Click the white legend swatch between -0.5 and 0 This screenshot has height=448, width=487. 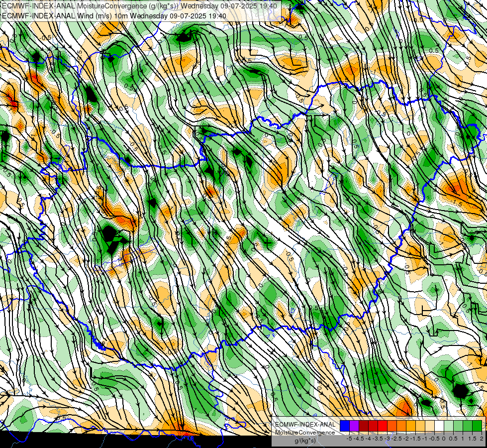[x=439, y=426]
